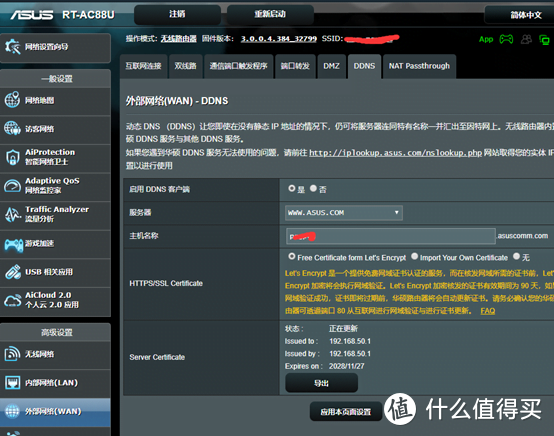Select Import Your Own Certificate option
This screenshot has width=554, height=436.
pyautogui.click(x=414, y=256)
